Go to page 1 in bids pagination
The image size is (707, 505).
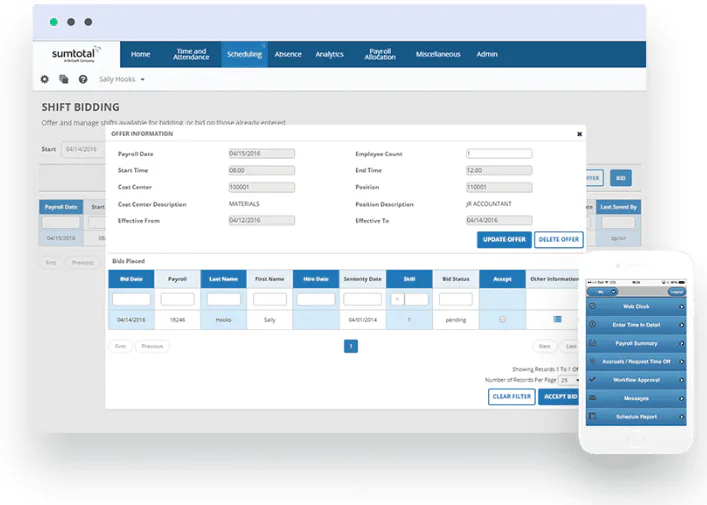[351, 346]
